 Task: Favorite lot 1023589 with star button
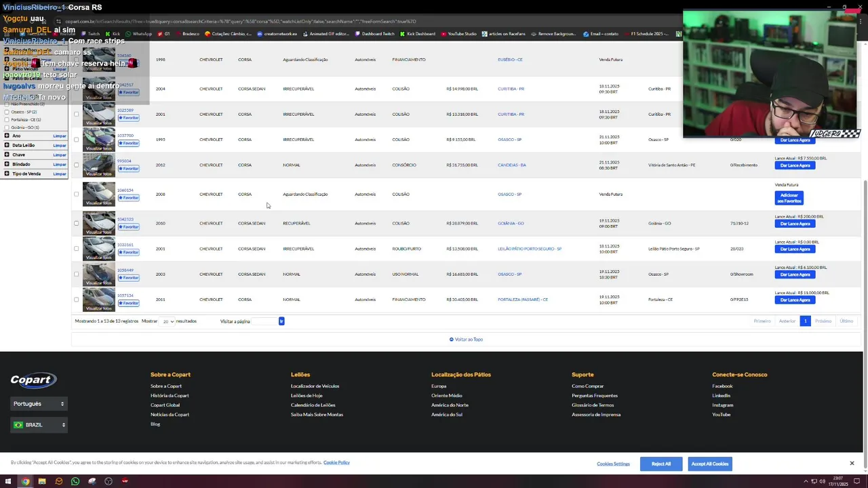(x=129, y=118)
